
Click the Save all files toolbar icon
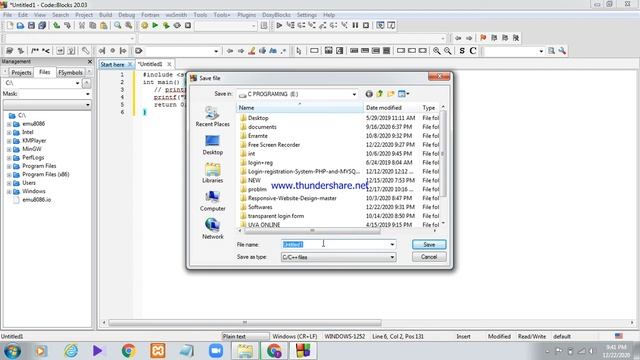pyautogui.click(x=42, y=26)
